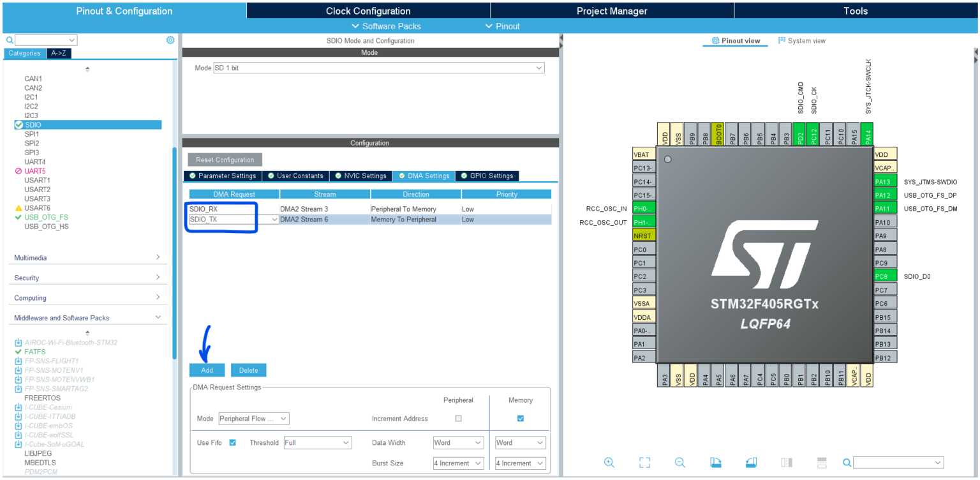Select the zoom-out icon under the pinout
This screenshot has width=980, height=480.
(x=680, y=462)
